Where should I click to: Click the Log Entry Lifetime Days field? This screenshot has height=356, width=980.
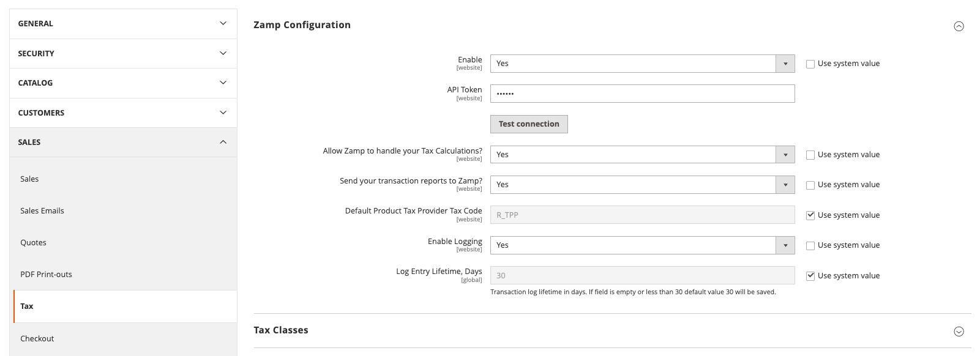pyautogui.click(x=642, y=275)
